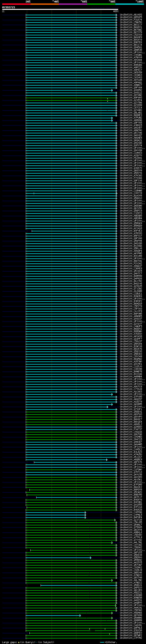Select hit label UniRef100_Q9FY65

pyautogui.click(x=131, y=123)
